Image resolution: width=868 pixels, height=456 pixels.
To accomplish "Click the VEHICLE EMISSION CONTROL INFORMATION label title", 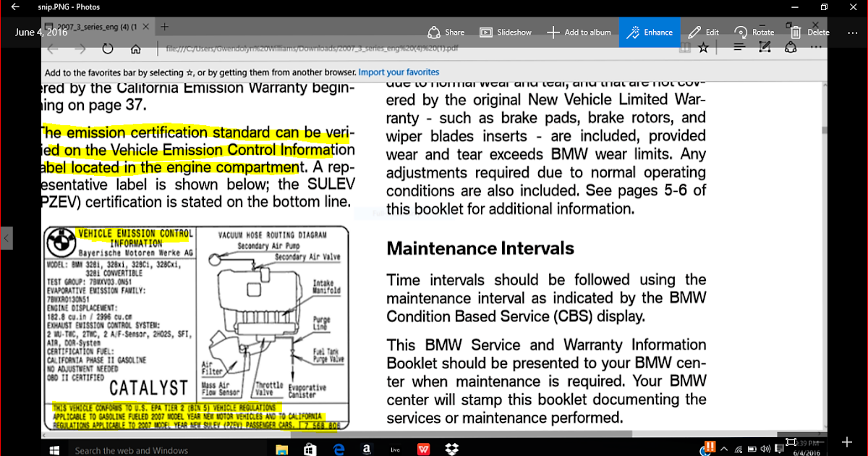I will (x=135, y=239).
